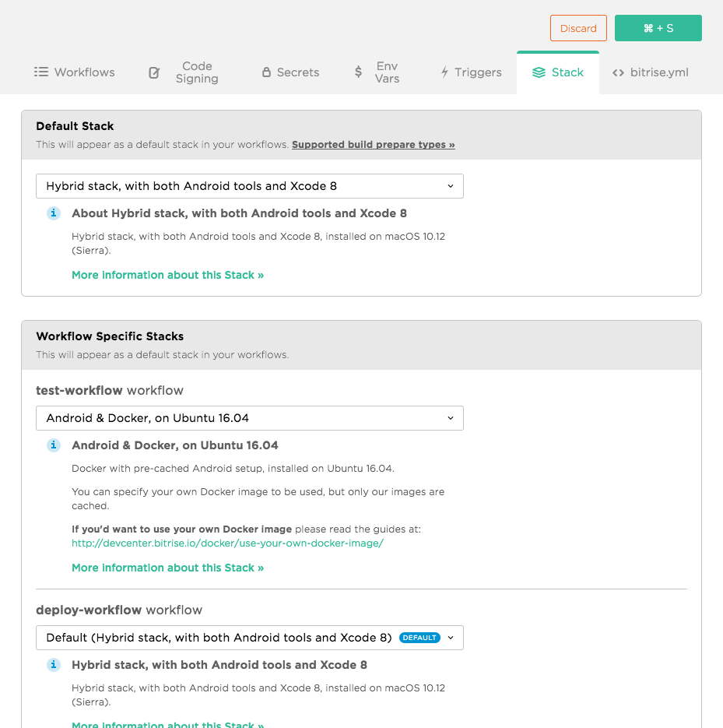Image resolution: width=723 pixels, height=728 pixels.
Task: Click the test-workflow dropdown chevron
Action: tap(450, 418)
